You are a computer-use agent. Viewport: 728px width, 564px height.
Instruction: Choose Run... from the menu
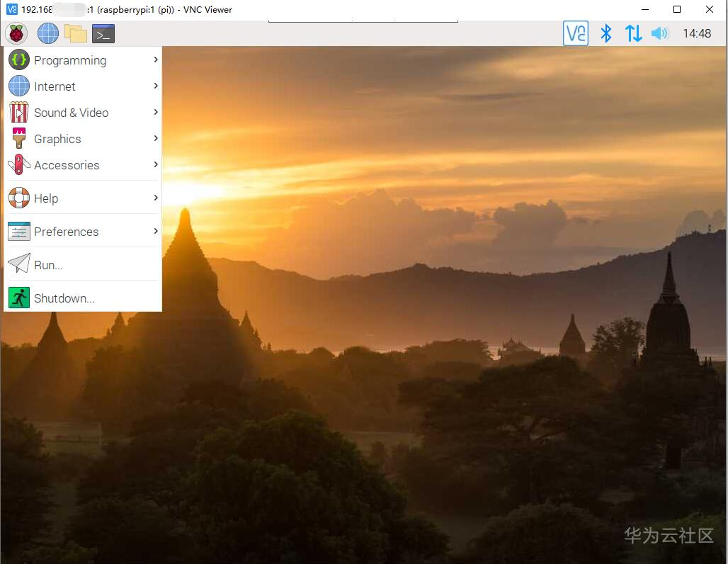(83, 264)
